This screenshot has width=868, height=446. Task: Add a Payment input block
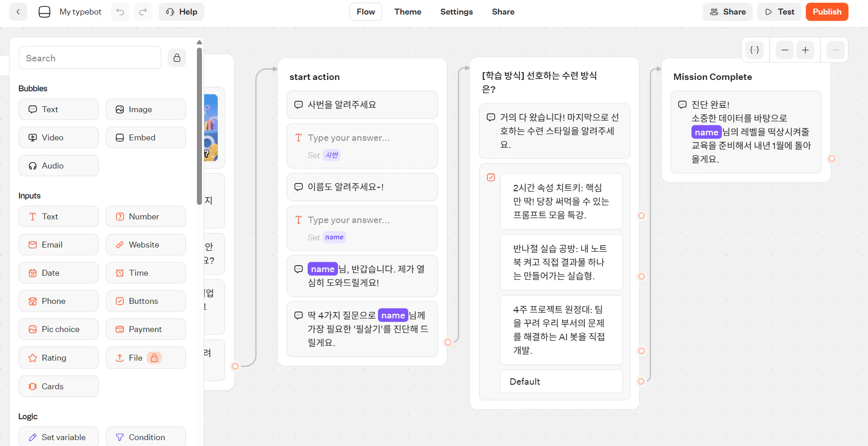tap(145, 329)
